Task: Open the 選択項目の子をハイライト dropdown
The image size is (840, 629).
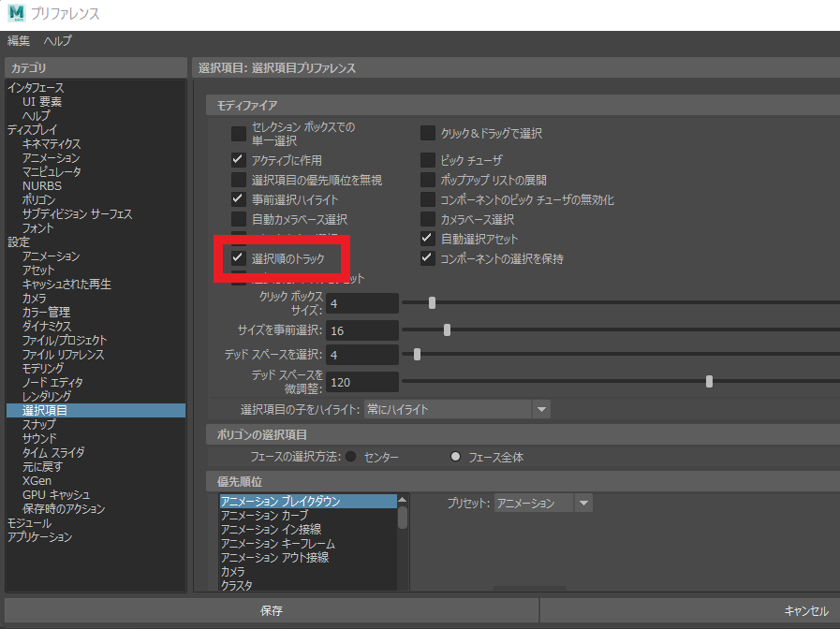Action: pos(540,409)
